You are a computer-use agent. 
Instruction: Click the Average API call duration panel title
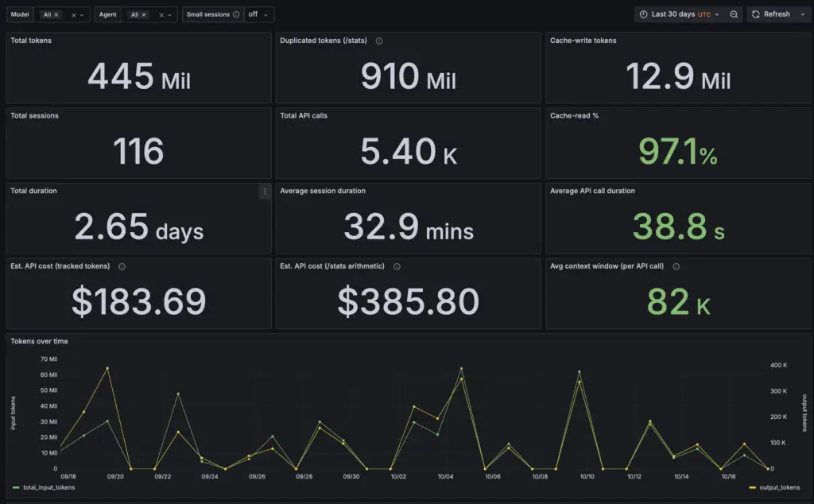592,191
